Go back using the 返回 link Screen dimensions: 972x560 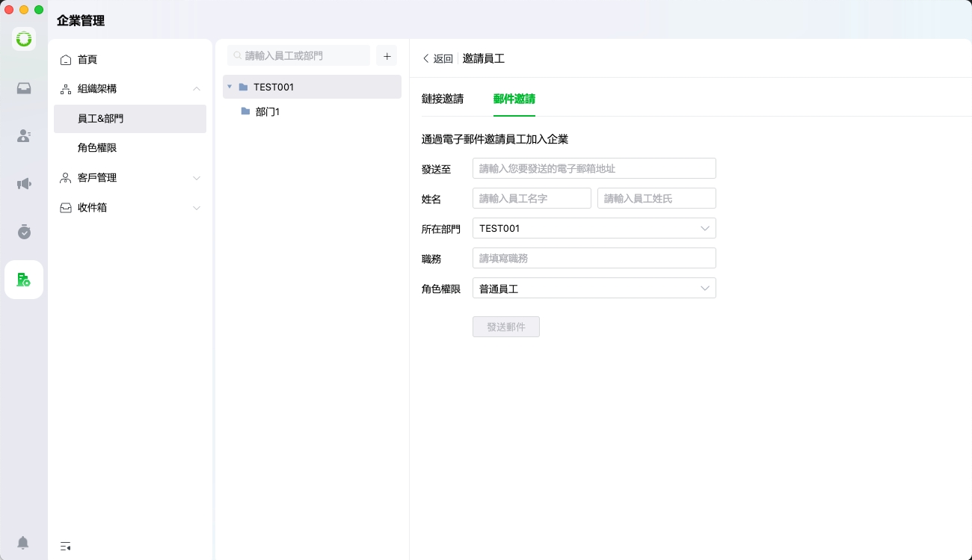point(438,58)
